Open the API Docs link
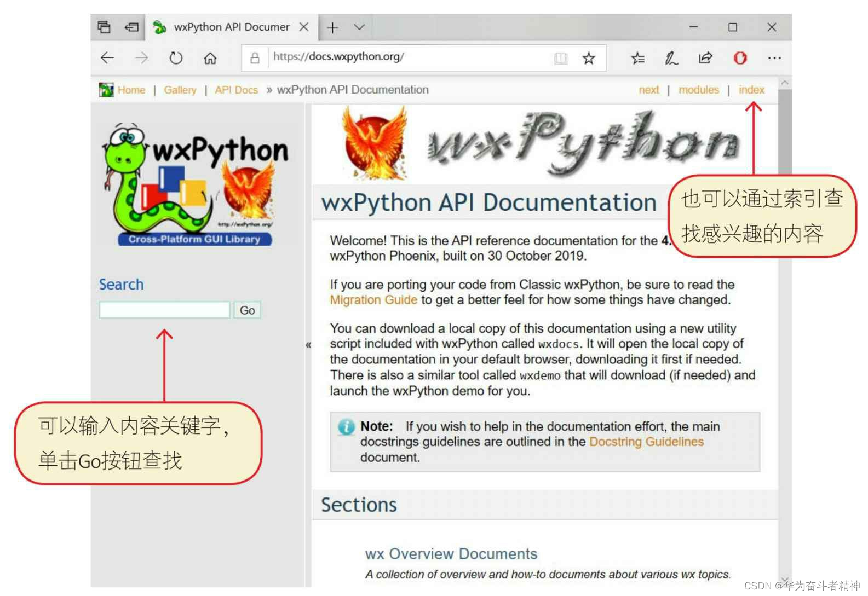Screen dimensions: 868x596 [237, 90]
